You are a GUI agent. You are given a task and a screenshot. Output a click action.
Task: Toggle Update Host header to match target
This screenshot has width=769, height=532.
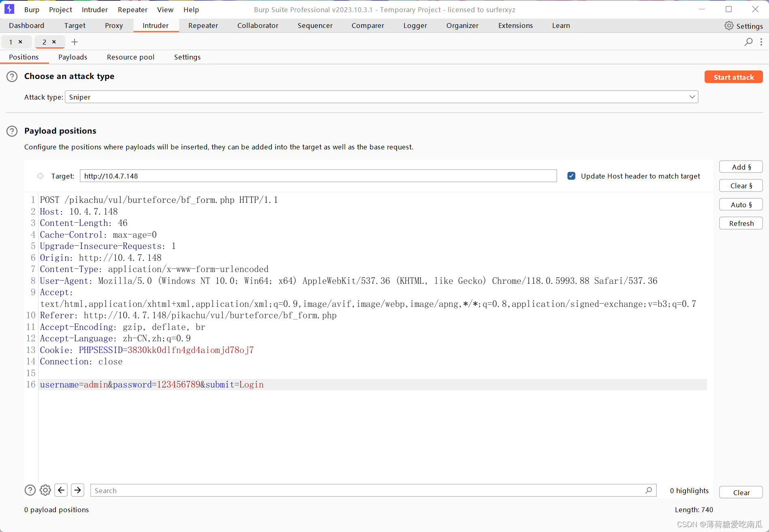(x=571, y=176)
